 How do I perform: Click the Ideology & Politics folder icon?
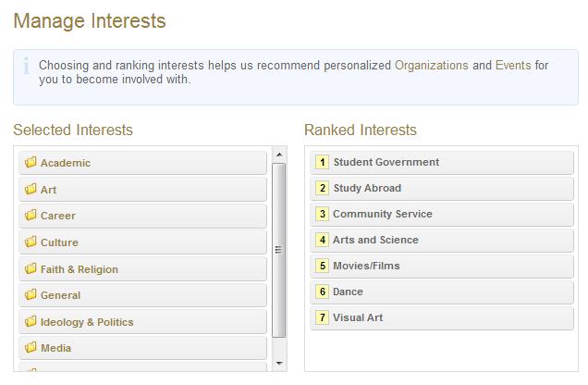click(31, 322)
